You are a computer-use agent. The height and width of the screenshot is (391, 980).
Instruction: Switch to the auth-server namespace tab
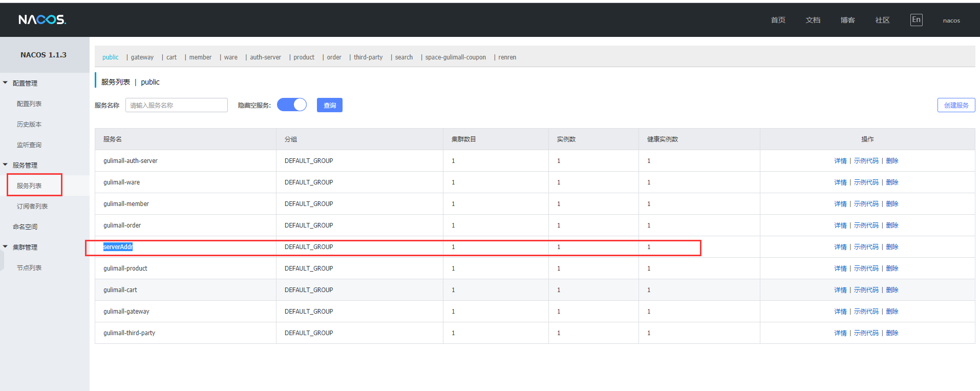click(x=265, y=57)
